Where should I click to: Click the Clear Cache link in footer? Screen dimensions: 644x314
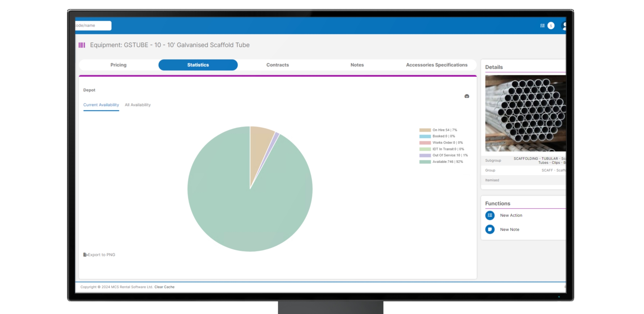pyautogui.click(x=164, y=287)
